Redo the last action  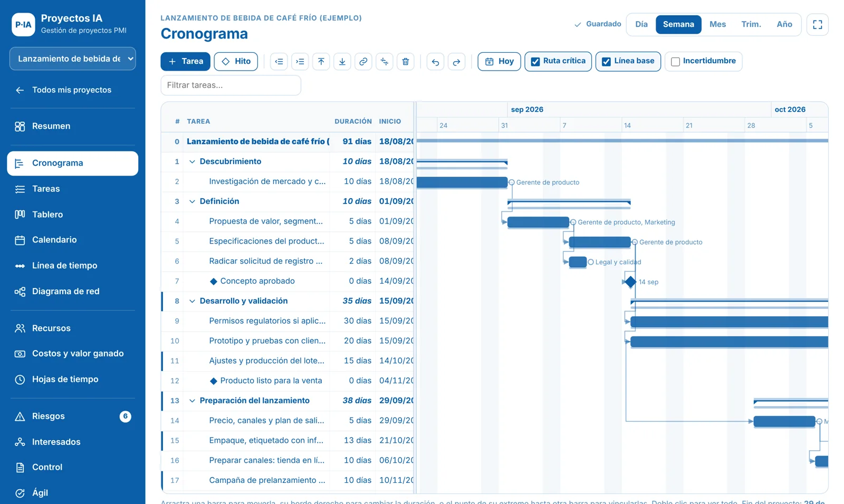(456, 62)
